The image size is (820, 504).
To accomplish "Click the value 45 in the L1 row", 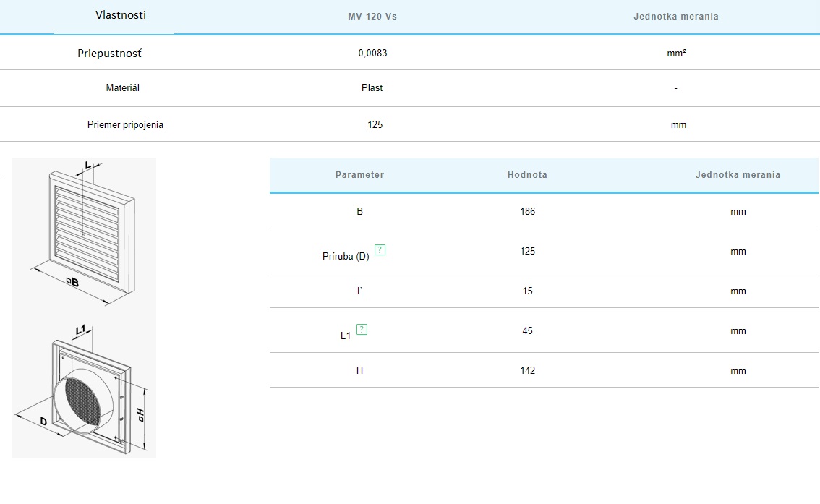I will click(527, 331).
